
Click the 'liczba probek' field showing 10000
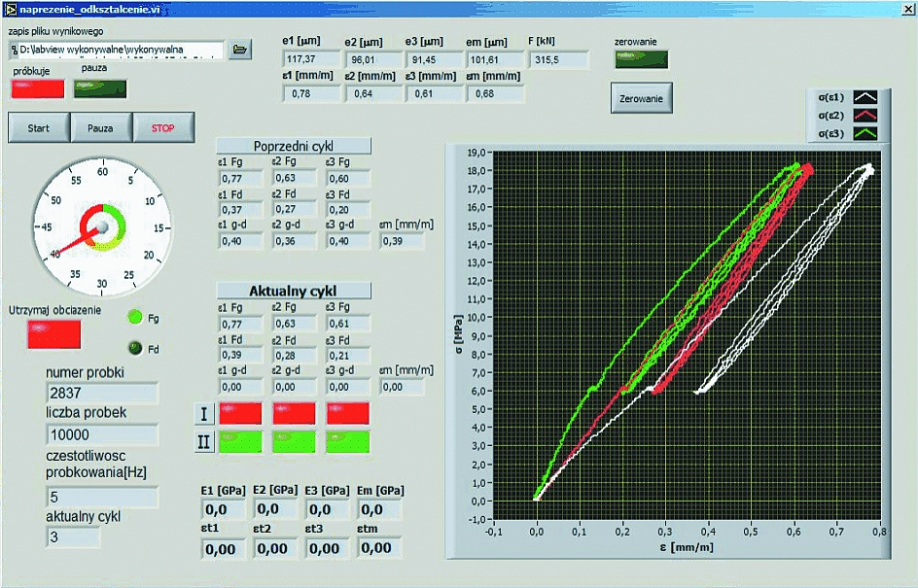pyautogui.click(x=102, y=433)
